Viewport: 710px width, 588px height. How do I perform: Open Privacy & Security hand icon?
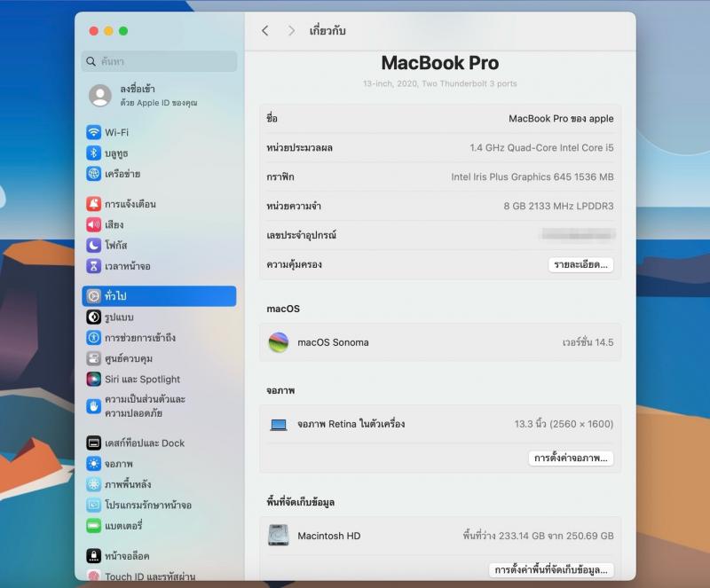94,406
